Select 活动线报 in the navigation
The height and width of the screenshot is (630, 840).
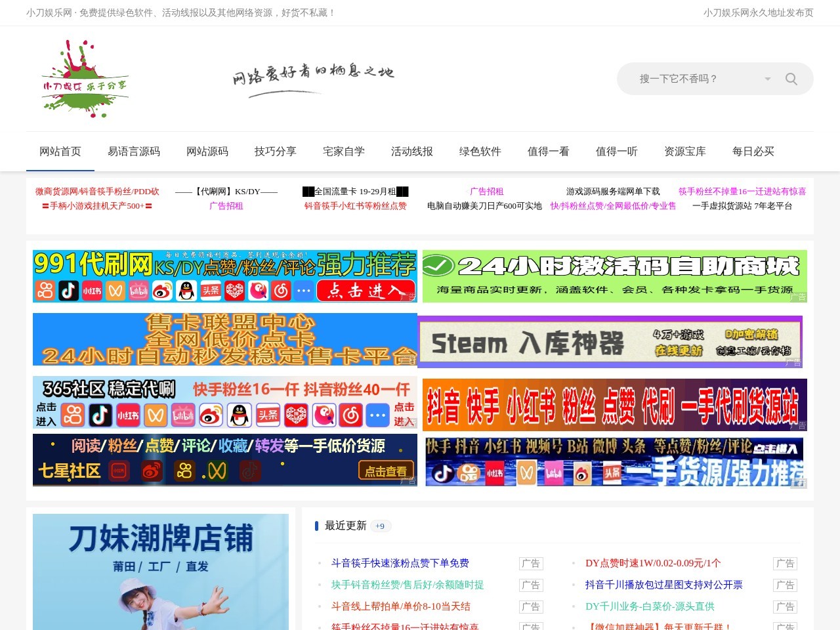click(x=412, y=152)
